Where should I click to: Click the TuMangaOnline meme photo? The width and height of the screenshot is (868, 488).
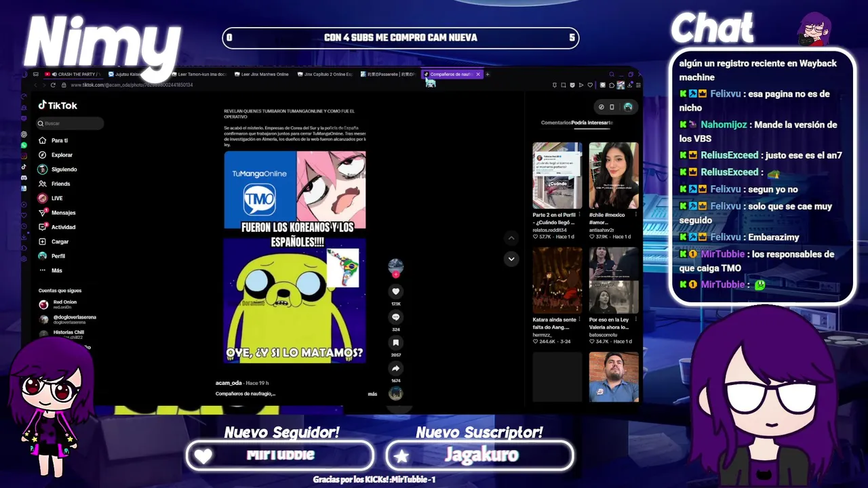pos(295,257)
